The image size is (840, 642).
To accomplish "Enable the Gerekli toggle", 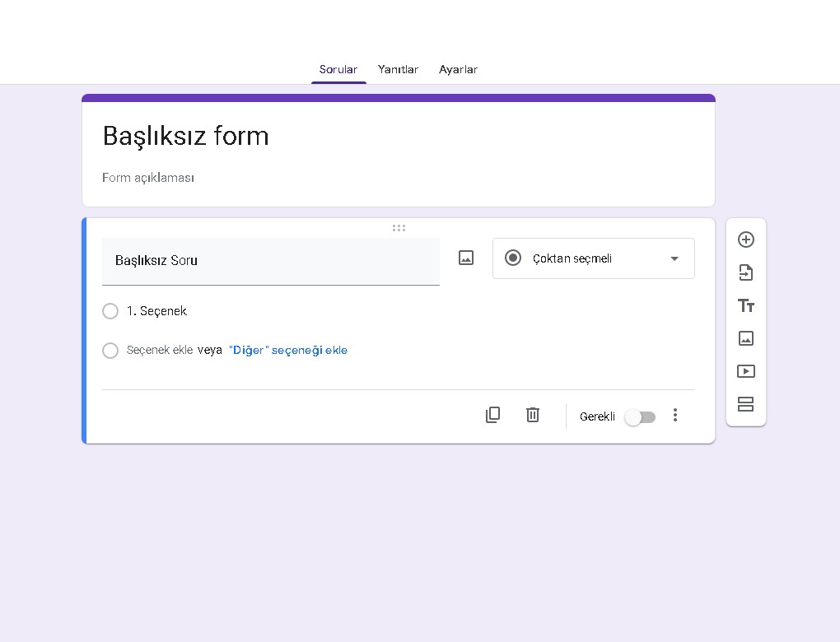I will pos(640,417).
